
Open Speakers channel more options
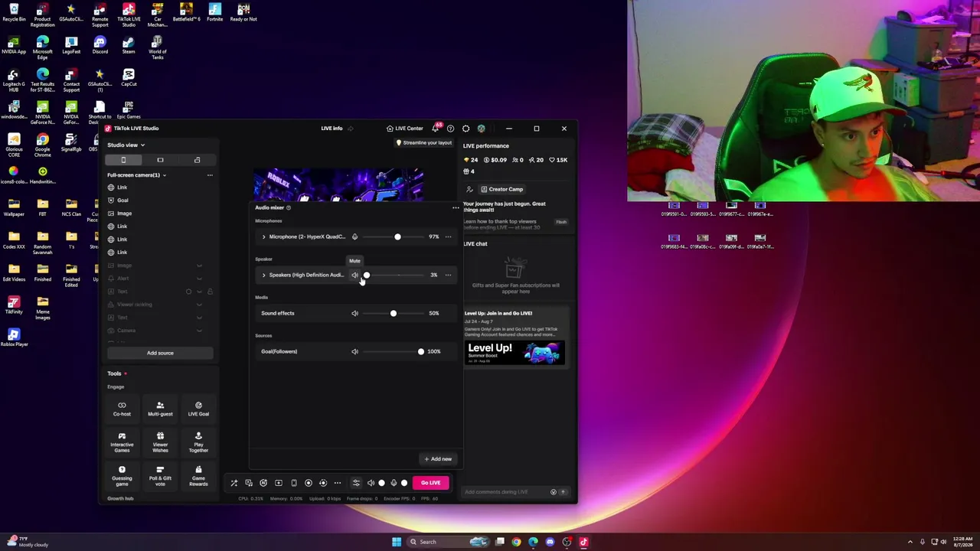(448, 275)
